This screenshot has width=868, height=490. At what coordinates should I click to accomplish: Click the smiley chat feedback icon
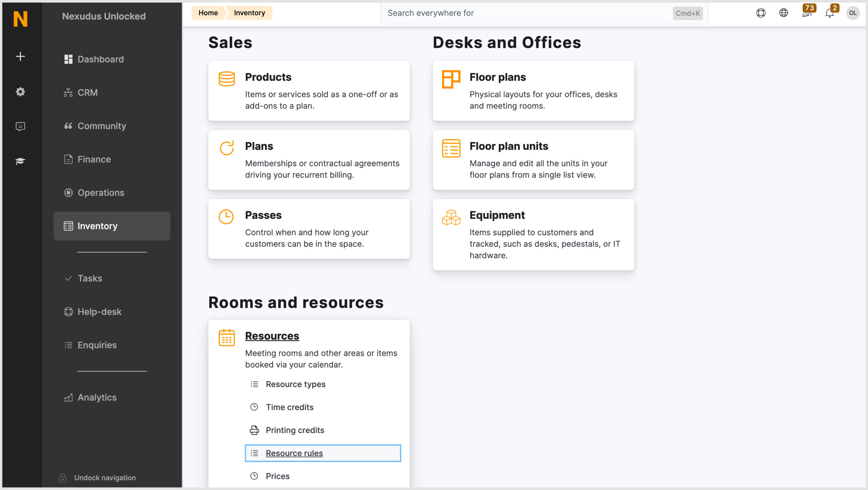[x=20, y=126]
